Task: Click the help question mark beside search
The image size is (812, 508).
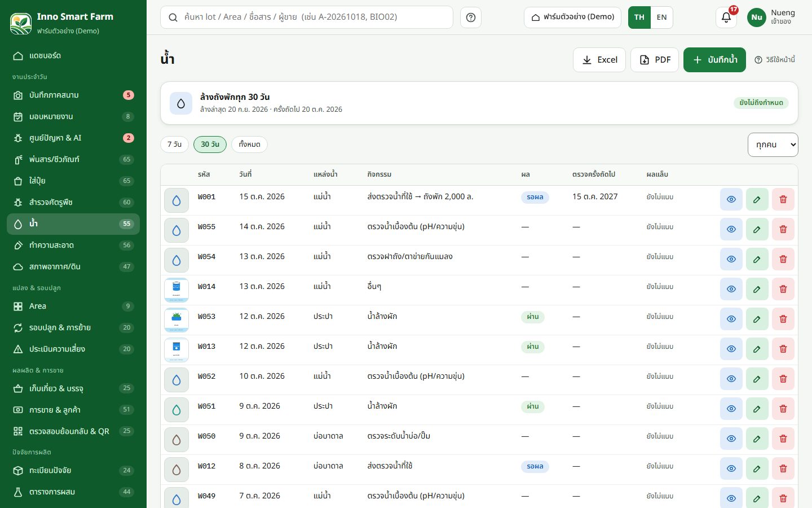Action: tap(471, 17)
